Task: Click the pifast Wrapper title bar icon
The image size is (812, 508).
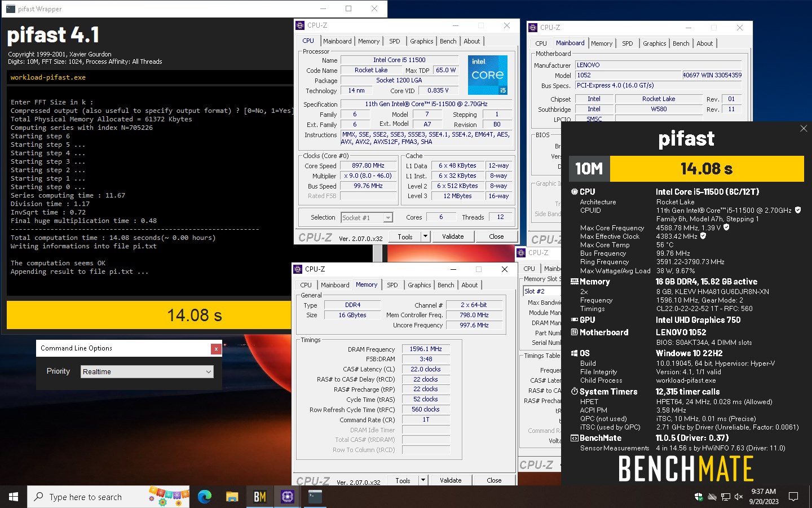Action: tap(10, 9)
